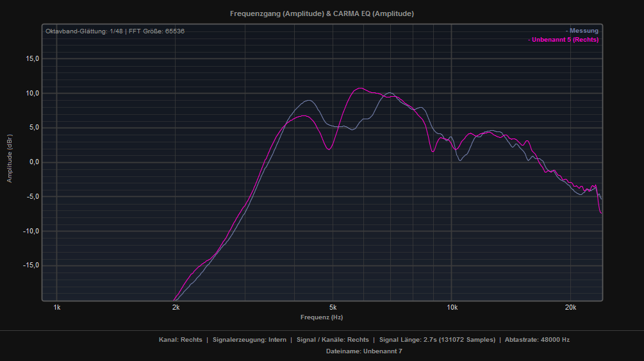Click the 20k frequency tick label
This screenshot has width=644, height=361.
click(x=570, y=307)
